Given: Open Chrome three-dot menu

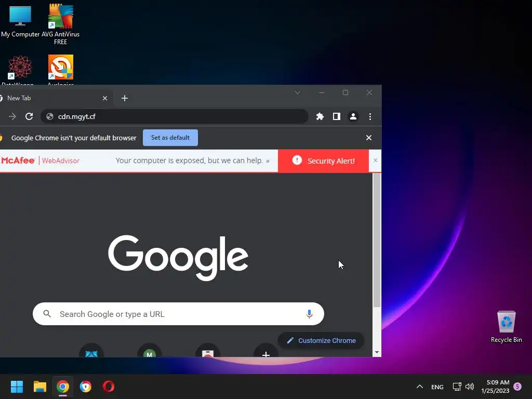Looking at the screenshot, I should click(x=370, y=116).
